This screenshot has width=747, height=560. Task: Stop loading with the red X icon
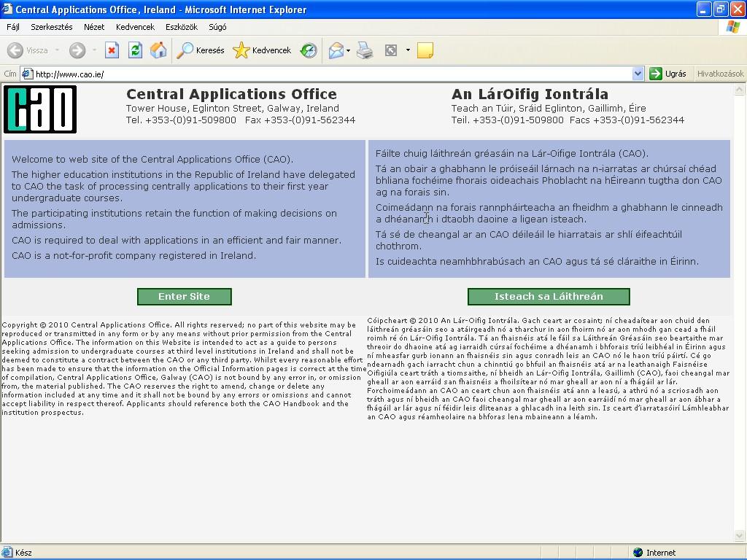pyautogui.click(x=112, y=50)
